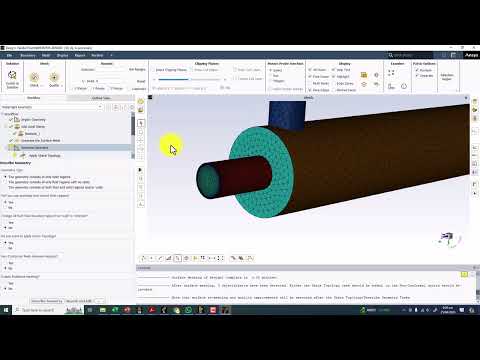Click the workflow tree vertical scrollbar
This screenshot has height=360, width=480.
pos(133,135)
